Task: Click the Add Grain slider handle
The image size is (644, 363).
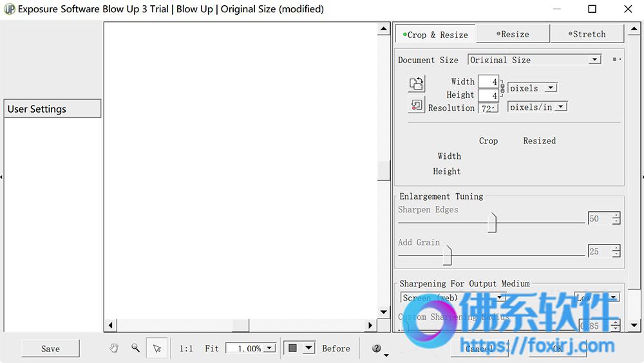Action: tap(448, 256)
